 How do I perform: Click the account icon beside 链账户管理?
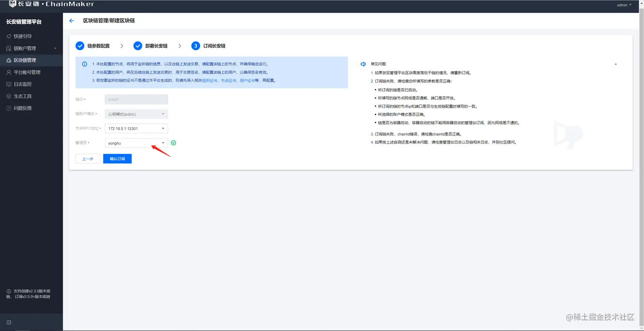pos(9,48)
